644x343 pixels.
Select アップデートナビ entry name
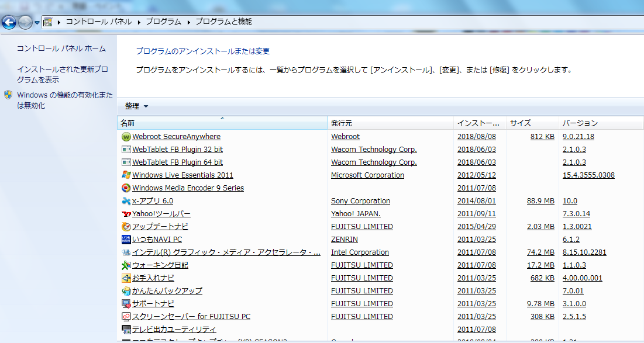click(x=160, y=227)
